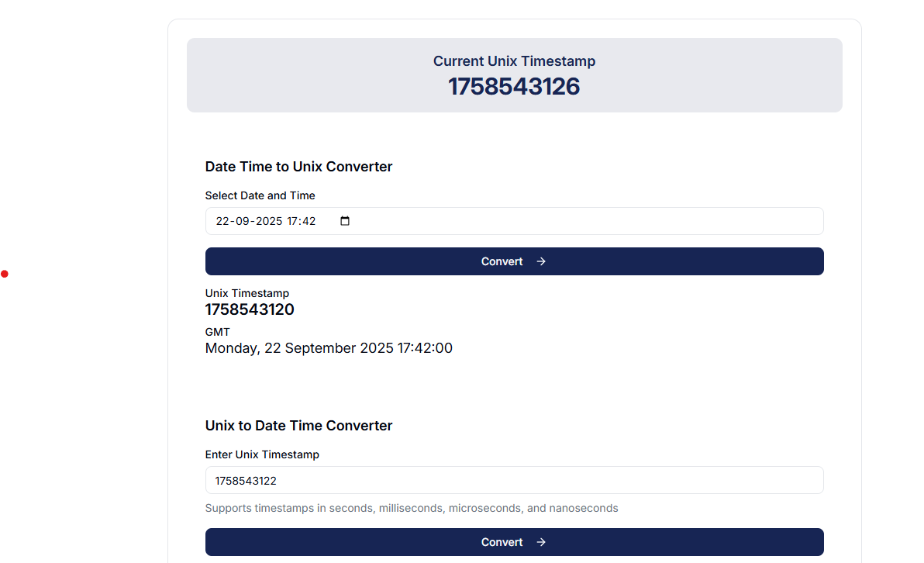924x563 pixels.
Task: Click the "Unix to Date Time Converter" heading
Action: tap(298, 426)
